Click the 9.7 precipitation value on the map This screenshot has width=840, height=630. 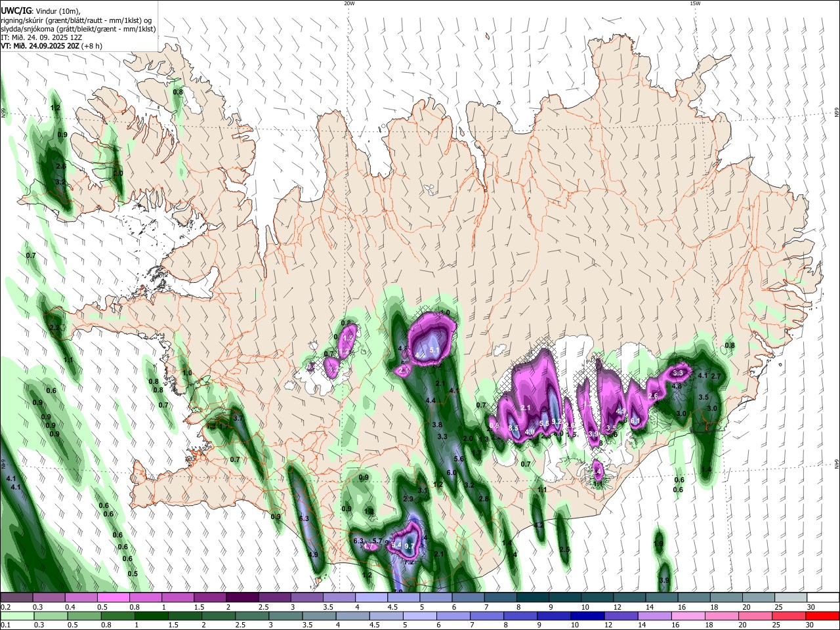coord(410,546)
